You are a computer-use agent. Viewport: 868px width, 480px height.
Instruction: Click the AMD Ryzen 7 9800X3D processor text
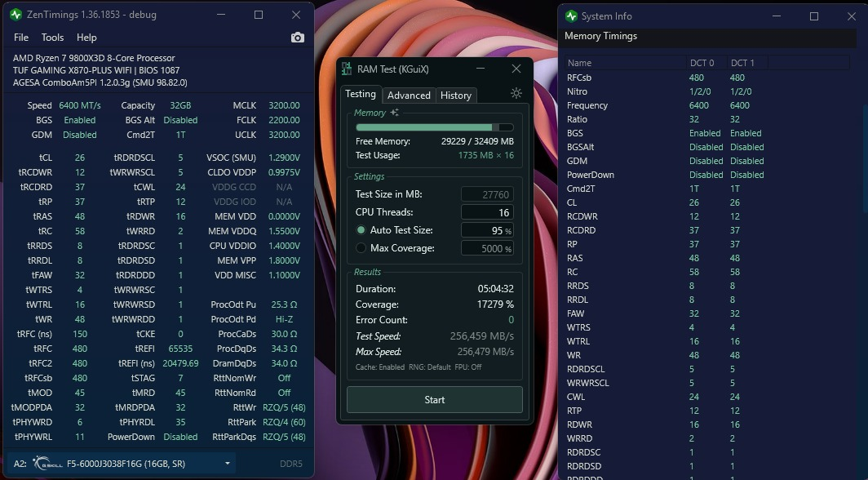(94, 58)
